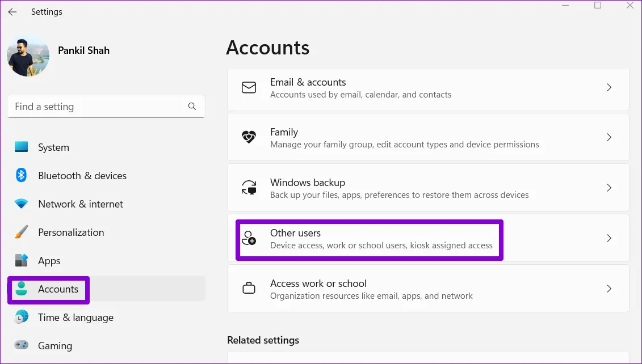
Task: Click the search magnifier in Find a setting
Action: tap(192, 107)
